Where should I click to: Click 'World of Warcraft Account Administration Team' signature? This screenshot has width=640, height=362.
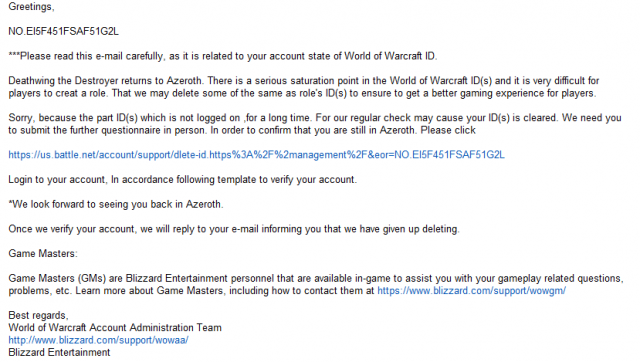(115, 328)
